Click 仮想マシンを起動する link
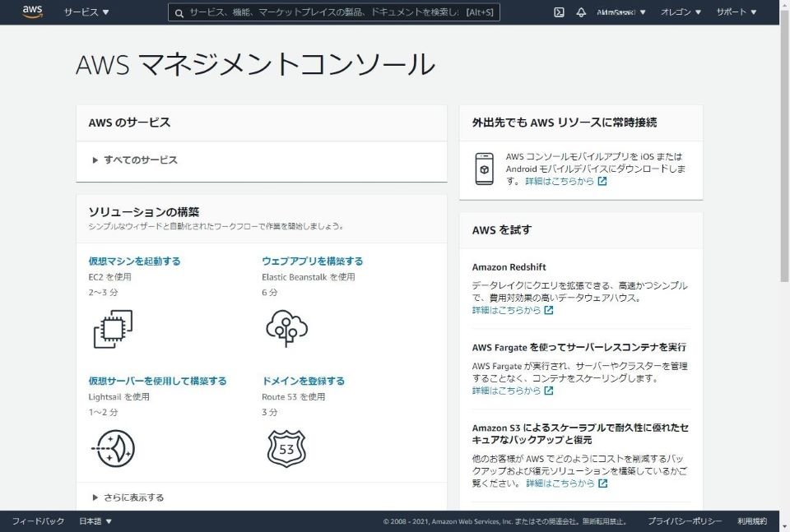Viewport: 790px width, 532px height. (134, 261)
